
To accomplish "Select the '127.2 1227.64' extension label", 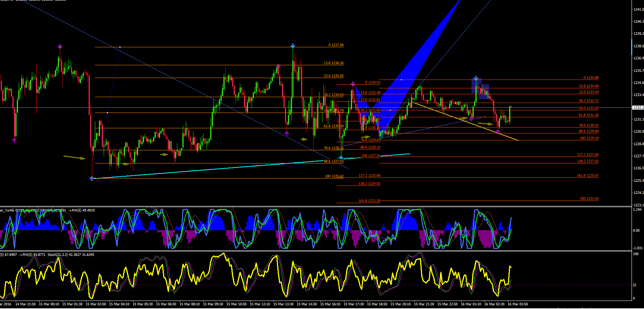I will click(x=588, y=155).
